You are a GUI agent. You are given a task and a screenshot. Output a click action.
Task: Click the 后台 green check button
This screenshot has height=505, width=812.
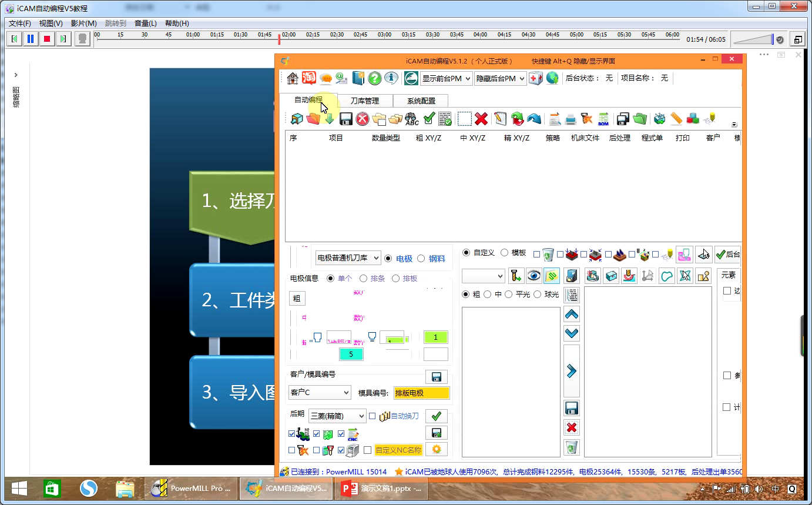727,254
